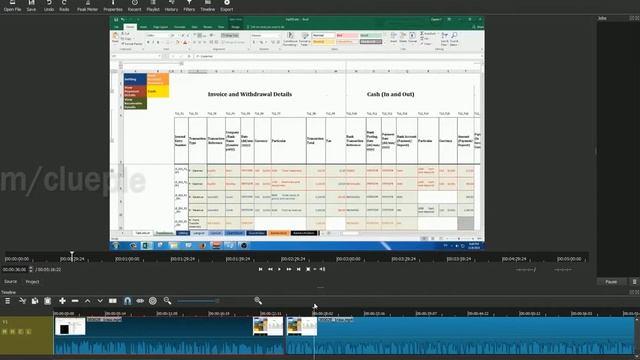
Task: Toggle timeline snapping magnet icon
Action: coord(127,301)
